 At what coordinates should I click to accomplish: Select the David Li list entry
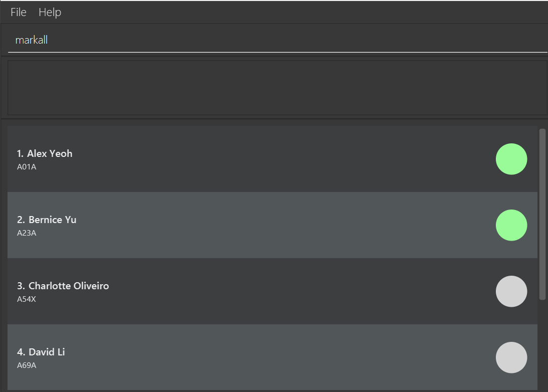coord(272,357)
